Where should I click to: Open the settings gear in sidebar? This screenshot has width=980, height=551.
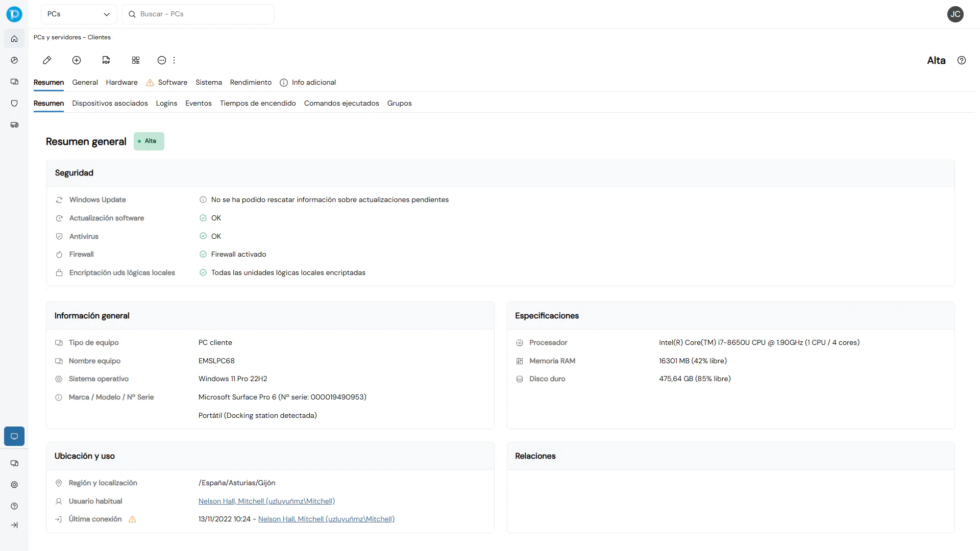tap(14, 485)
